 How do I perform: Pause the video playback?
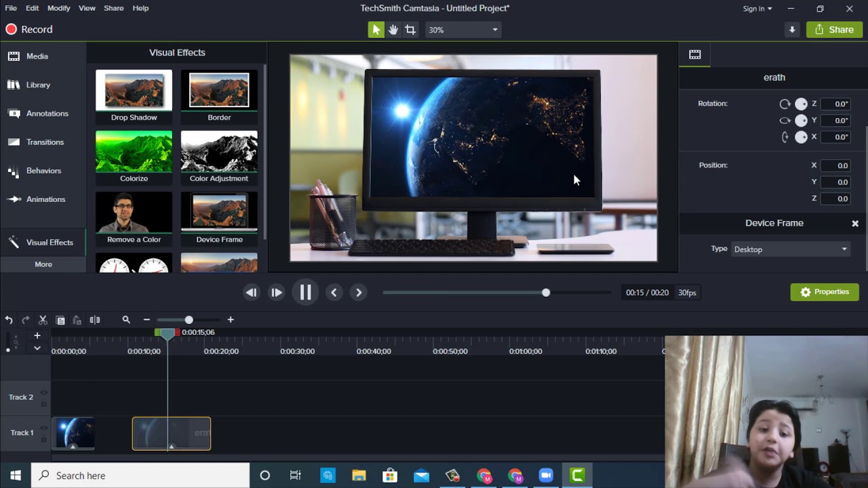pos(305,292)
